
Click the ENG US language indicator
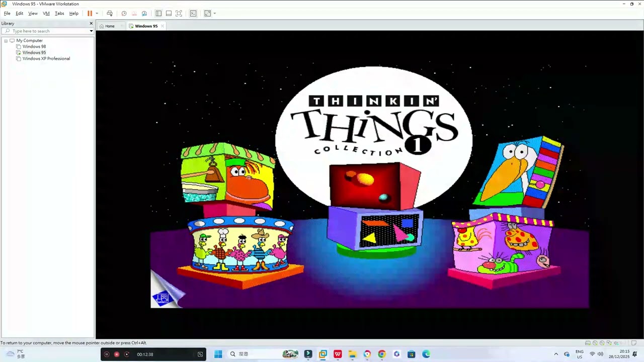(x=580, y=354)
